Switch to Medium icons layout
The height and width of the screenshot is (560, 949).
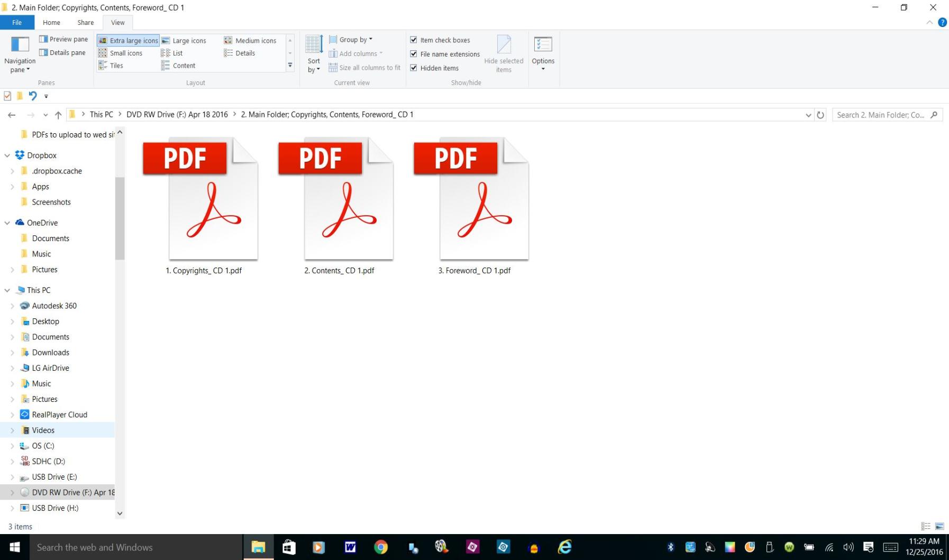250,40
